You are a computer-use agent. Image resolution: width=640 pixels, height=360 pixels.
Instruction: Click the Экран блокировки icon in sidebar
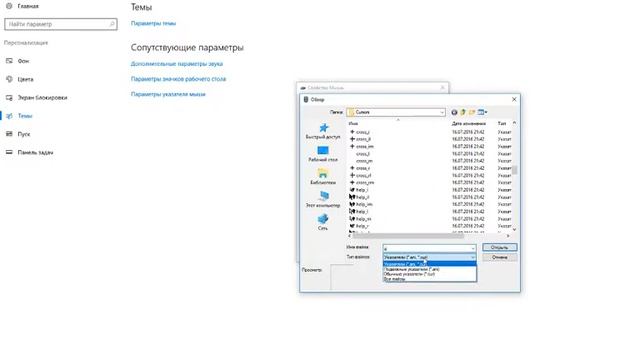pos(9,98)
